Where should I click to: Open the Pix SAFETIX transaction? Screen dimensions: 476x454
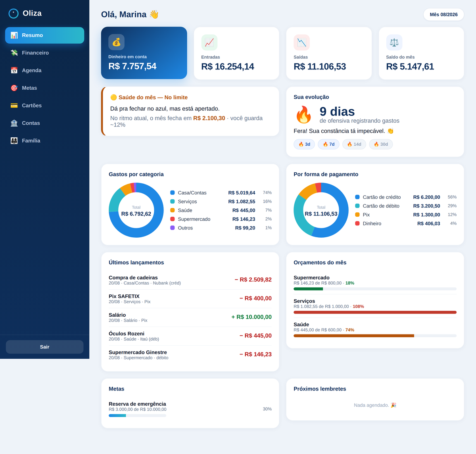point(190,299)
